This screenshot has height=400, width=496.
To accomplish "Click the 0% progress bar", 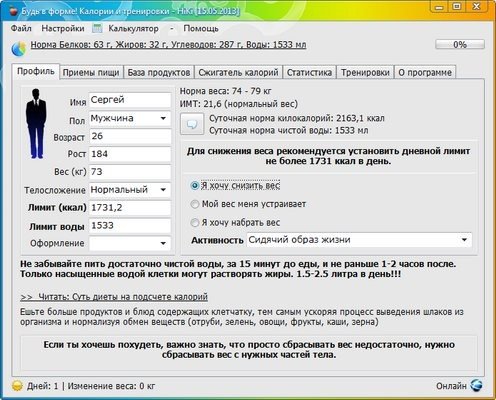I will (460, 44).
